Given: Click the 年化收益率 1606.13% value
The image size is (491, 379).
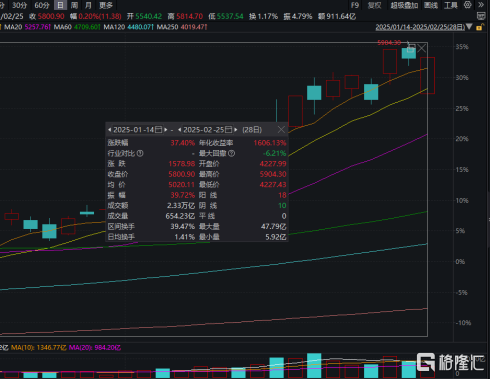Looking at the screenshot, I should (x=270, y=143).
